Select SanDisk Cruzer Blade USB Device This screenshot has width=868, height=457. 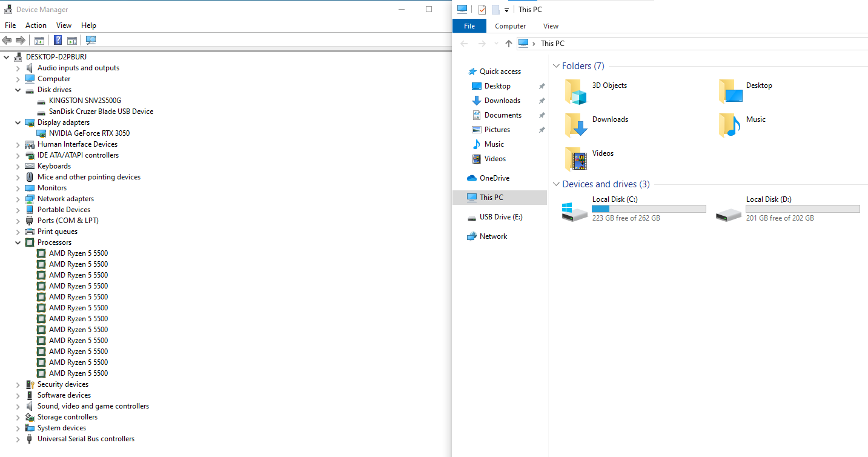coord(101,112)
